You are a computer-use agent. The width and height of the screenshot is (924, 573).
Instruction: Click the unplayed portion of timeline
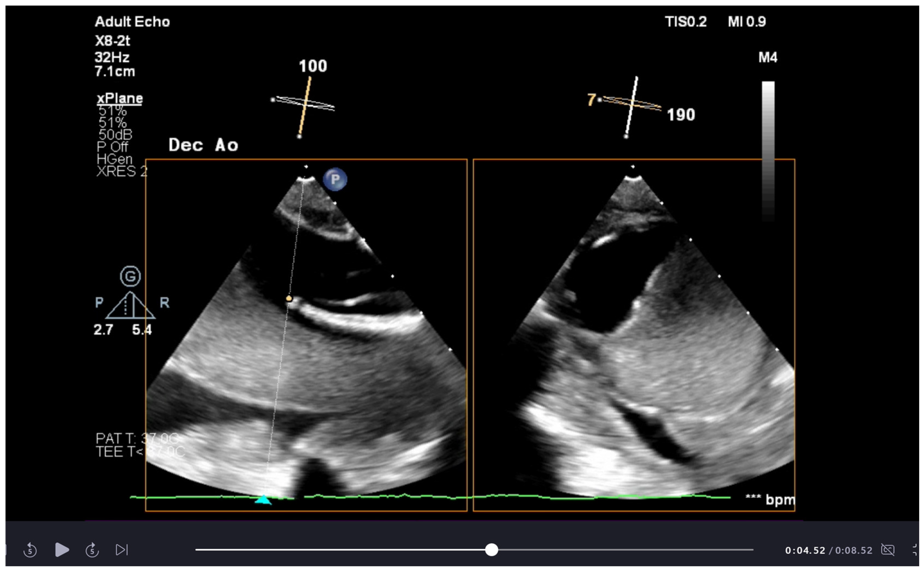(625, 550)
